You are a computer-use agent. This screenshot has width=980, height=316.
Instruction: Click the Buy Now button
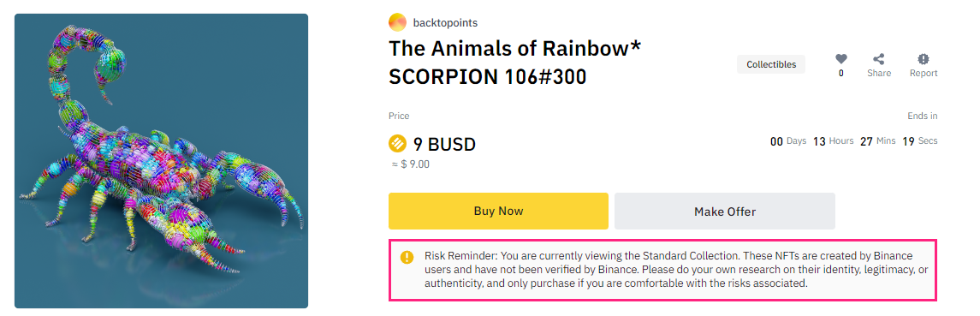[x=498, y=211]
